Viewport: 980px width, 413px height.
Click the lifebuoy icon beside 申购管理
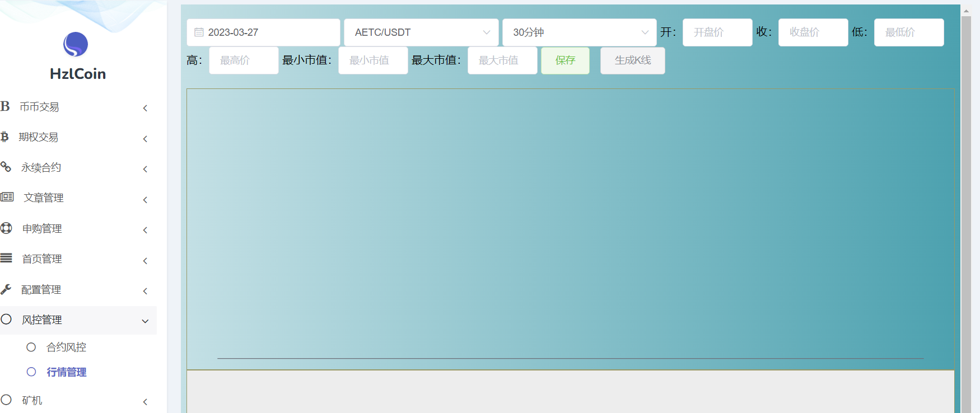pyautogui.click(x=6, y=228)
